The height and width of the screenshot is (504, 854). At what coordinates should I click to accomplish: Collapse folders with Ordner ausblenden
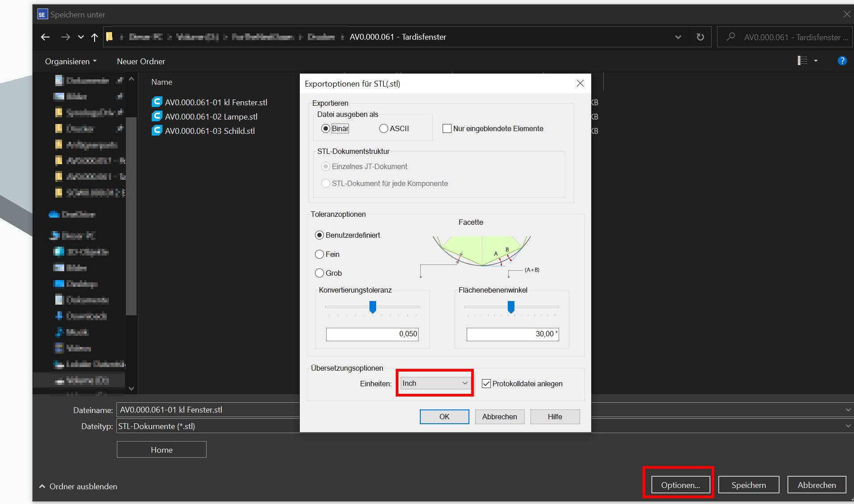[79, 487]
